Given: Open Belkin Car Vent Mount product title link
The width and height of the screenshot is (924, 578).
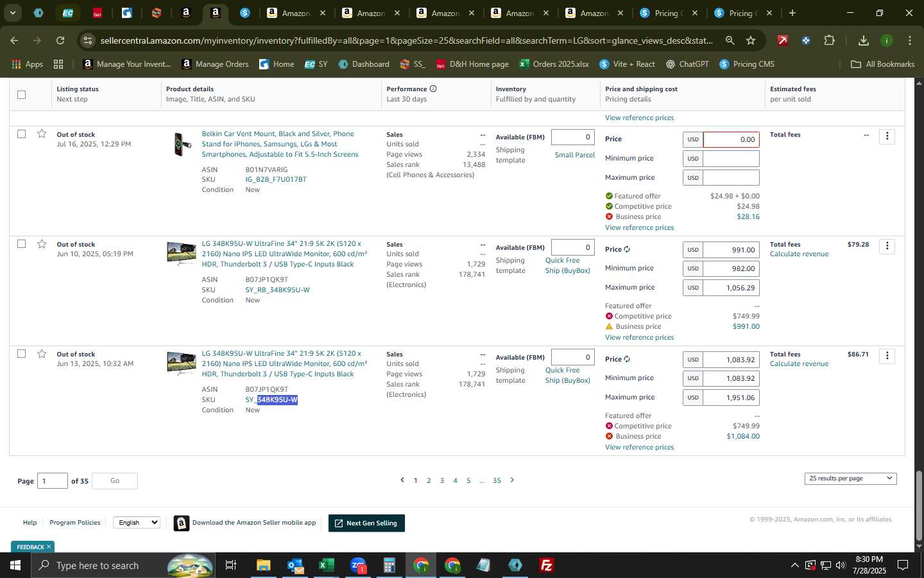Looking at the screenshot, I should pyautogui.click(x=280, y=144).
